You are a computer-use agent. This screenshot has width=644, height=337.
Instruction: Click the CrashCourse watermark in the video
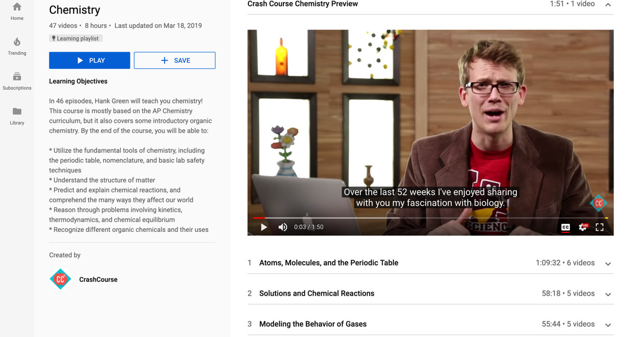click(x=598, y=203)
